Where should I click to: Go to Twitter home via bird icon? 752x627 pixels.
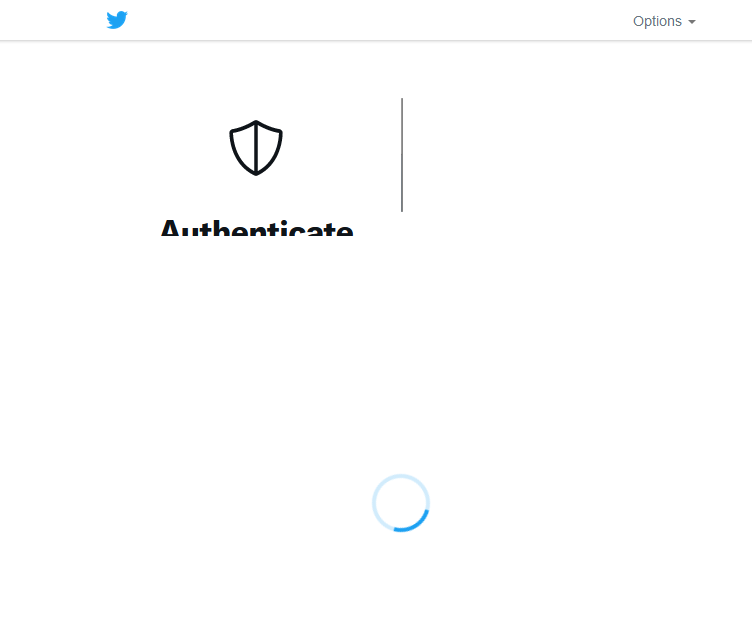(117, 20)
